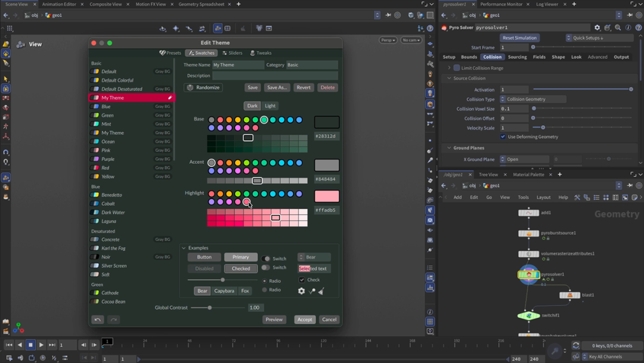Open the Layout menu in network editor
The height and width of the screenshot is (363, 644).
(543, 197)
